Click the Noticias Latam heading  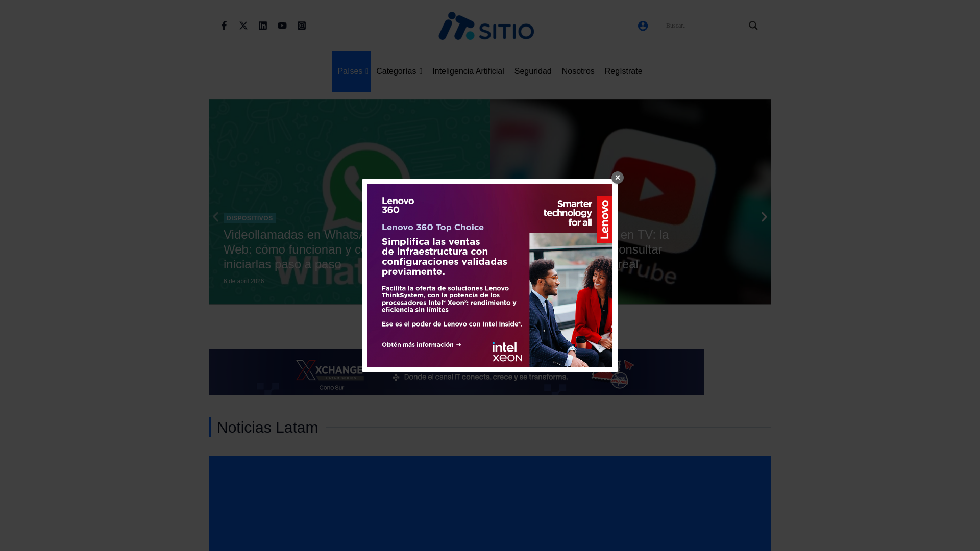point(267,428)
